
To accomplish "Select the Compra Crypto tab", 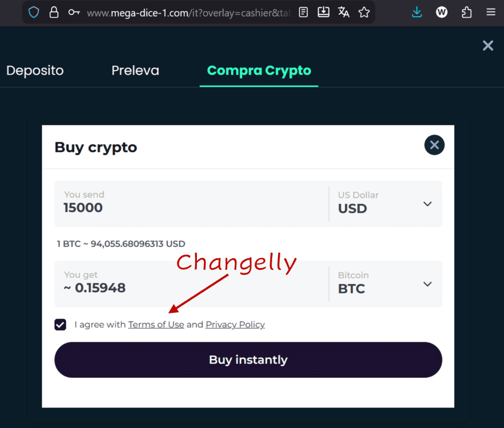I will coord(258,70).
